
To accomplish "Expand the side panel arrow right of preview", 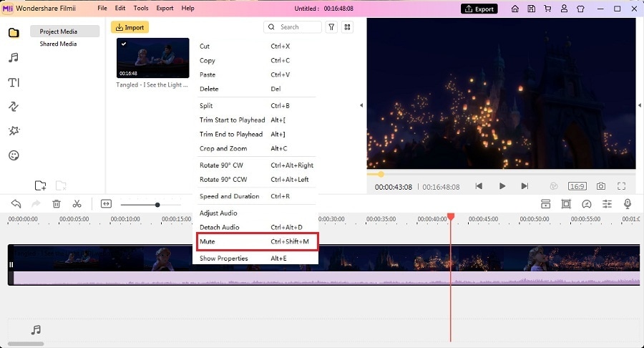I will pyautogui.click(x=640, y=105).
